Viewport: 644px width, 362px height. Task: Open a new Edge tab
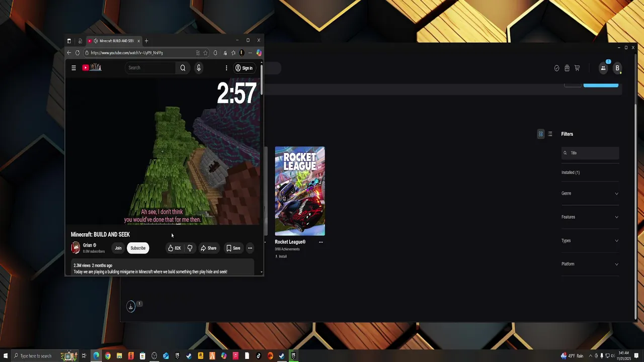point(146,41)
